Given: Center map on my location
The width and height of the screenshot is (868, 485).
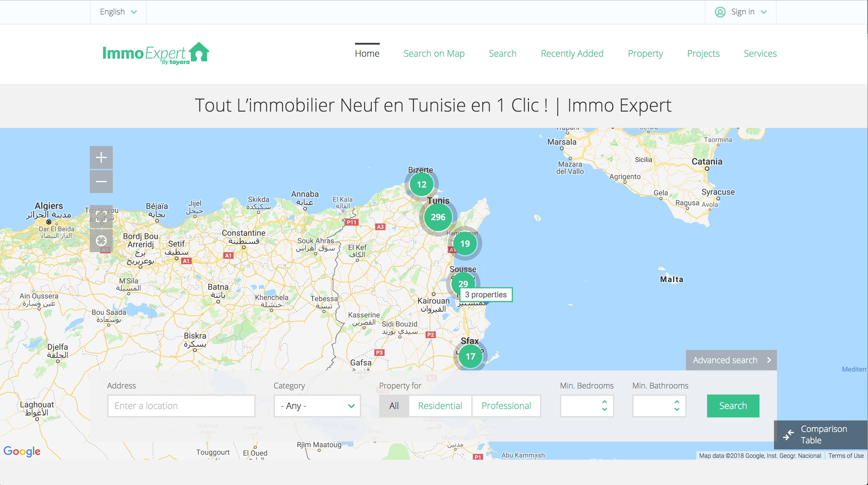Looking at the screenshot, I should [101, 241].
